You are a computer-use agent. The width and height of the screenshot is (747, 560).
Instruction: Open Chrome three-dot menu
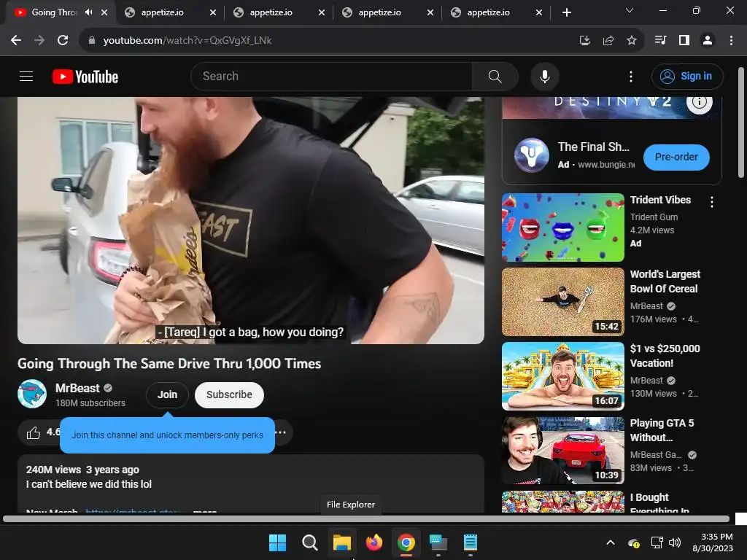coord(731,41)
